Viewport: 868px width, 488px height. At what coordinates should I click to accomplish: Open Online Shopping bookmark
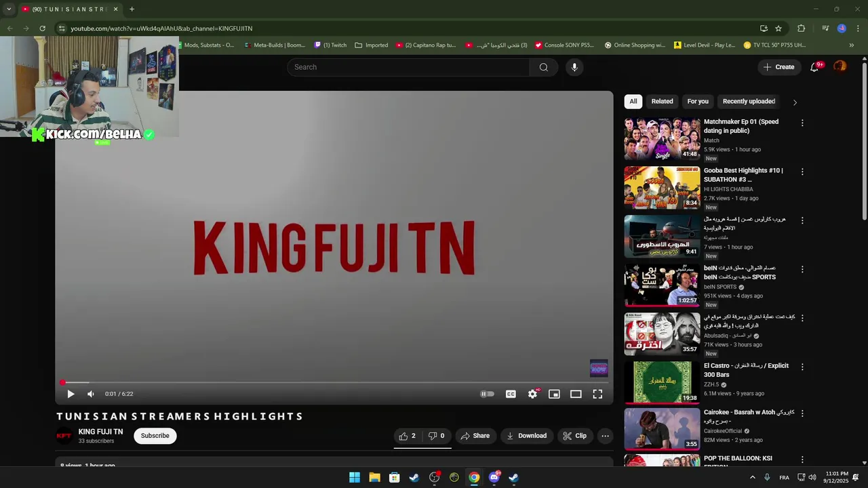click(635, 45)
